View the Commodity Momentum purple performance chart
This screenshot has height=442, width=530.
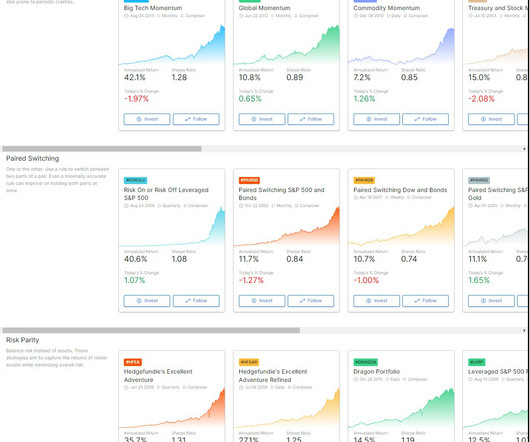click(401, 46)
